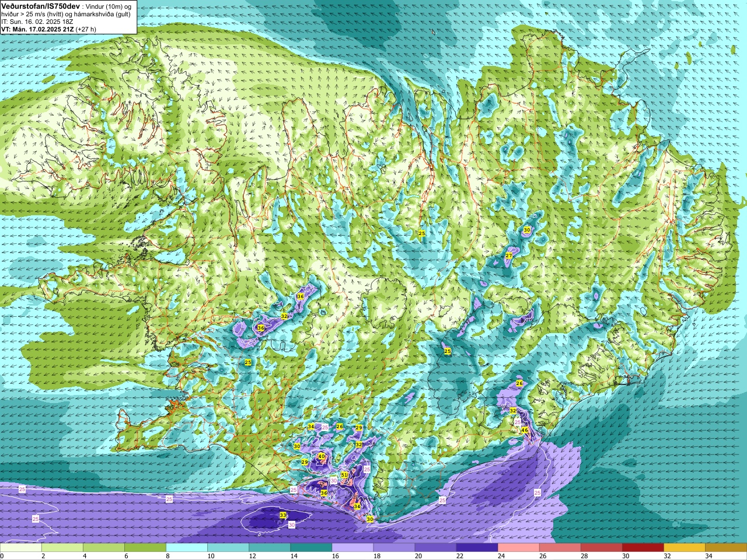Click the Veðurstofan/IS750dev title text
Viewport: 747px width, 560px height.
point(40,5)
